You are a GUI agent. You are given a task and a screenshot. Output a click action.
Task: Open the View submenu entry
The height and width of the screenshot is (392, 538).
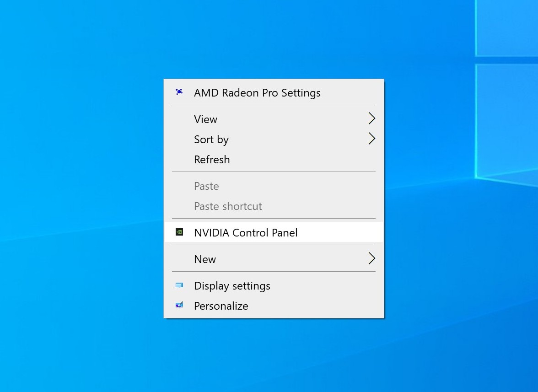pyautogui.click(x=274, y=119)
